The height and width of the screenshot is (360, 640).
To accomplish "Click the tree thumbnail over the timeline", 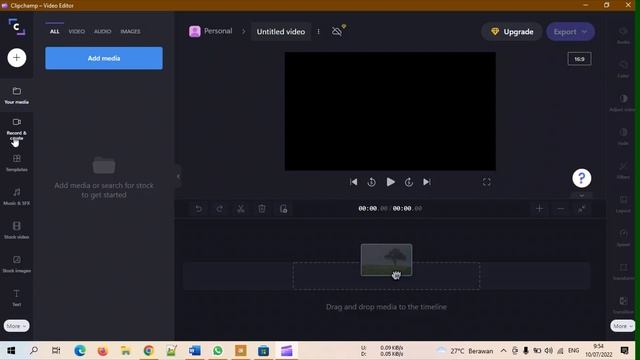I will [386, 260].
